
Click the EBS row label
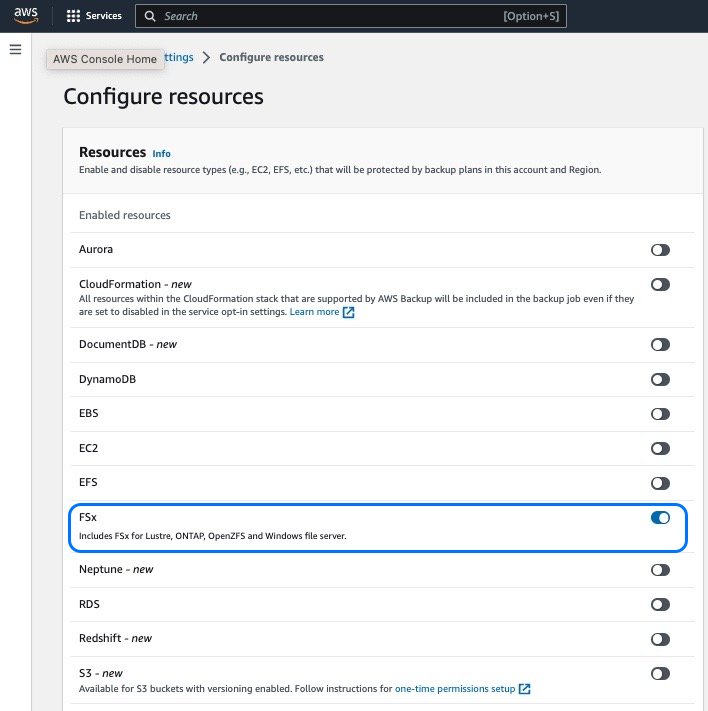[88, 414]
